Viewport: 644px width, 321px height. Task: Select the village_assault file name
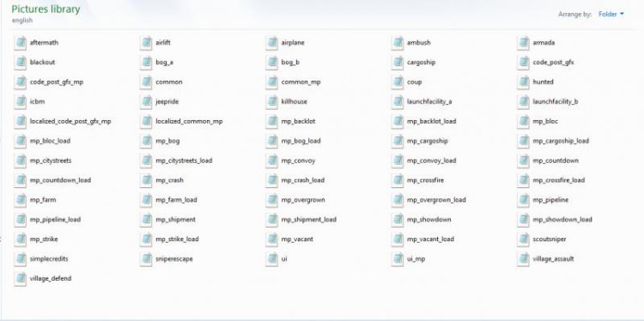pyautogui.click(x=553, y=259)
